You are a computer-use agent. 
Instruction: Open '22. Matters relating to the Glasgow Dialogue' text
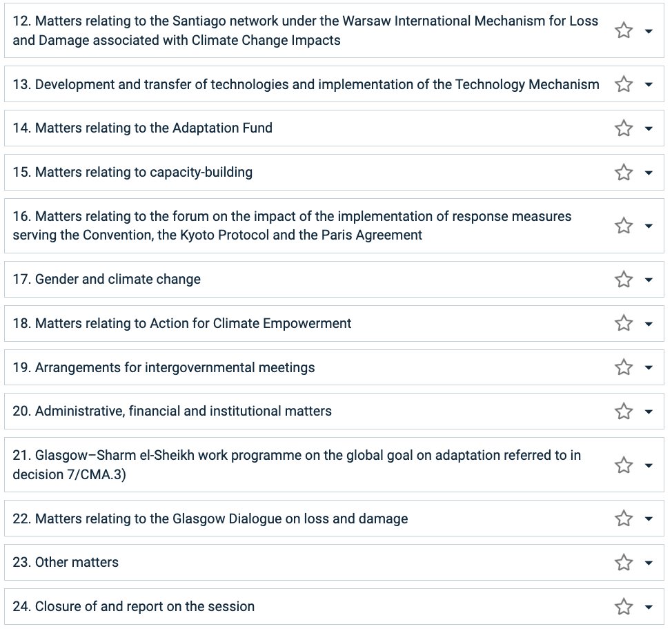point(210,519)
